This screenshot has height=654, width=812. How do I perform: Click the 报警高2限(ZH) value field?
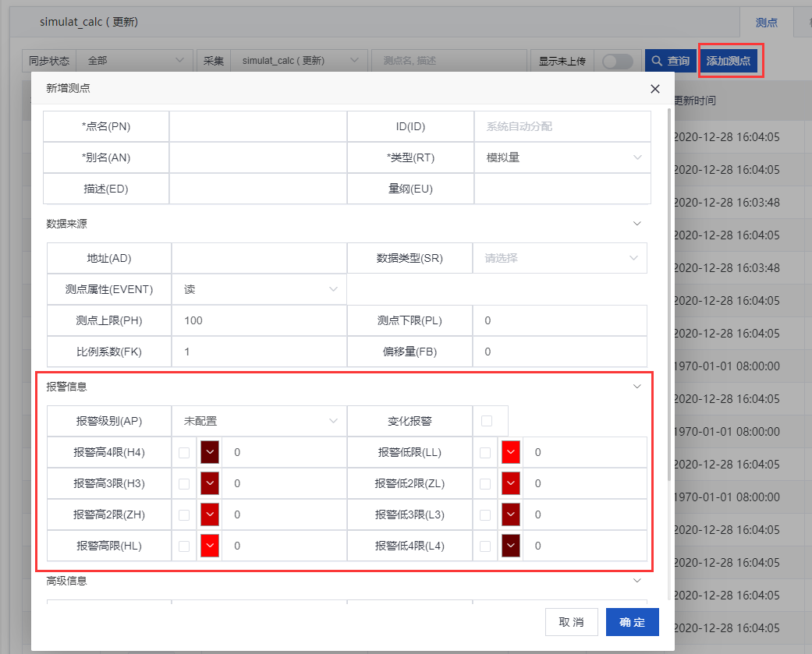pyautogui.click(x=284, y=514)
